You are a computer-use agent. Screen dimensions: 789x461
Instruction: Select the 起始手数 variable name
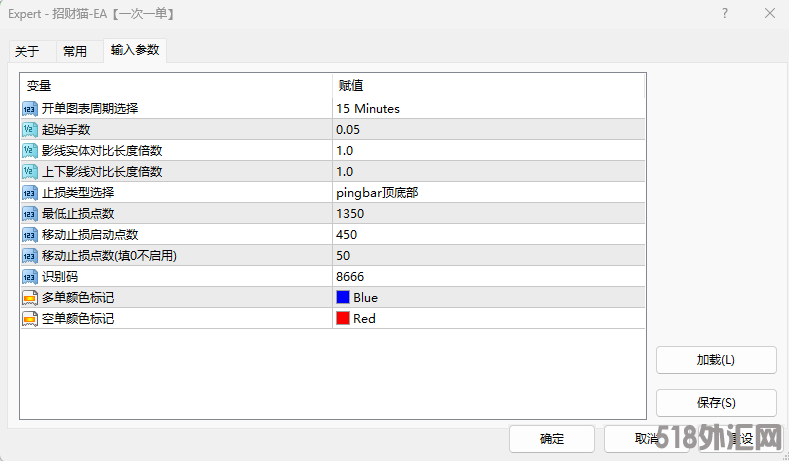(66, 130)
